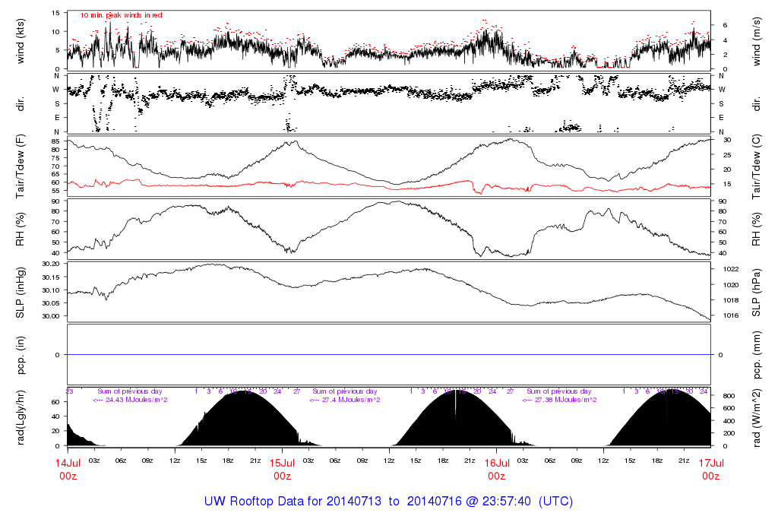Screen dimensions: 778x532
Task: Click the 24.43 MJoules/m^2 daily sum text
Action: coord(129,400)
